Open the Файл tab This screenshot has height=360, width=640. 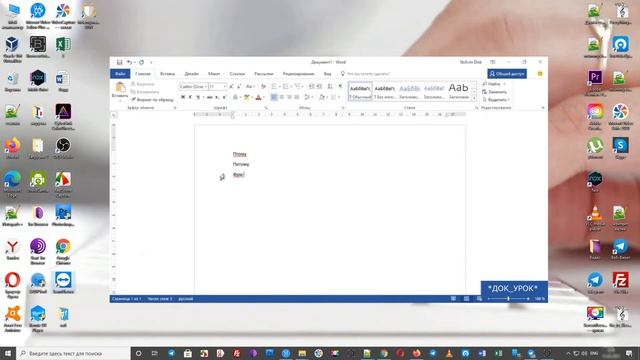(120, 74)
